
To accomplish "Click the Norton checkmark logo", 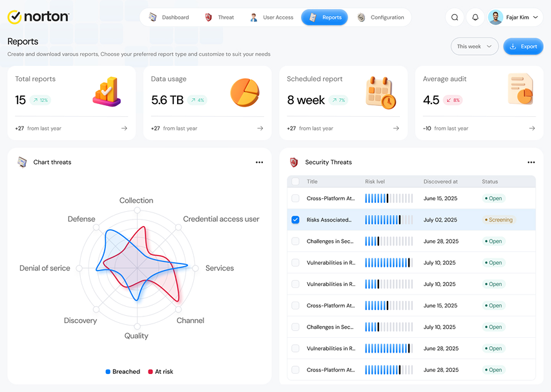I will click(15, 17).
